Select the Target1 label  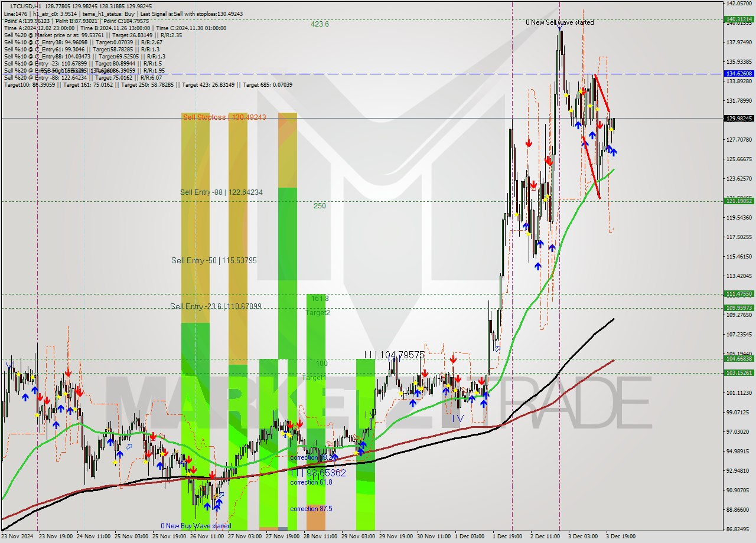point(313,378)
